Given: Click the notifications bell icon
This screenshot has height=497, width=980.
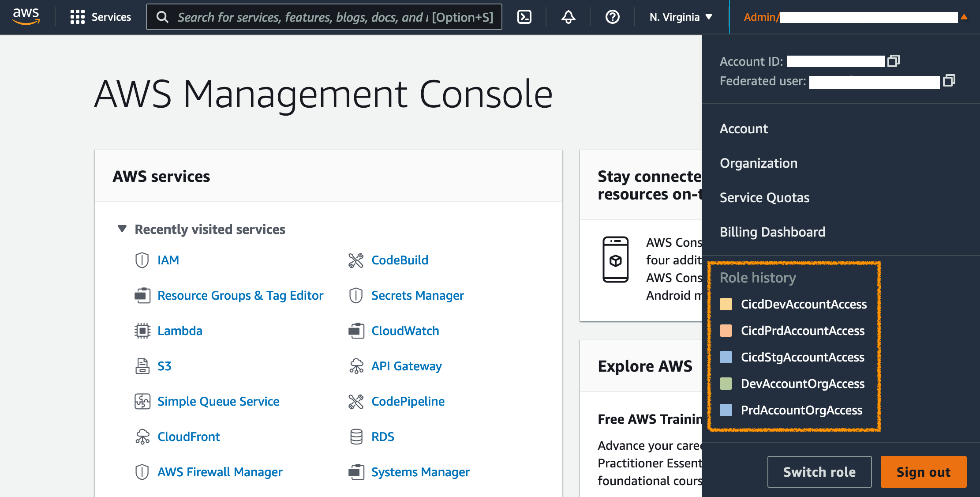Looking at the screenshot, I should pyautogui.click(x=568, y=17).
